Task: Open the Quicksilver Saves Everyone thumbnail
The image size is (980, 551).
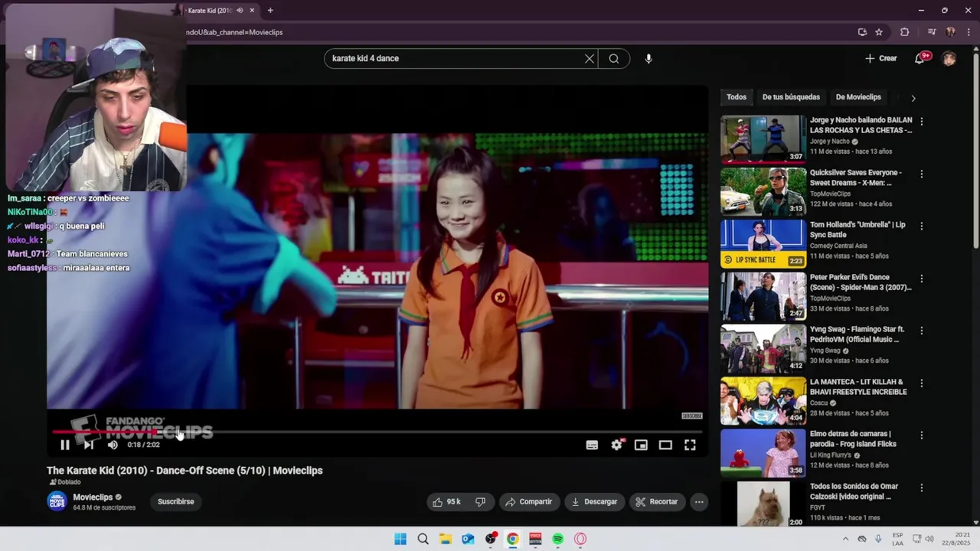Action: pyautogui.click(x=763, y=191)
